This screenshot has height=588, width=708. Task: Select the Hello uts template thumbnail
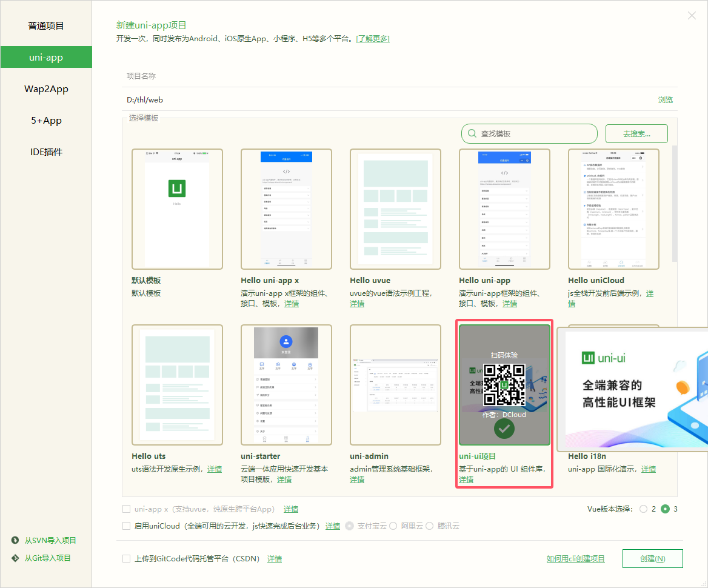click(x=177, y=385)
